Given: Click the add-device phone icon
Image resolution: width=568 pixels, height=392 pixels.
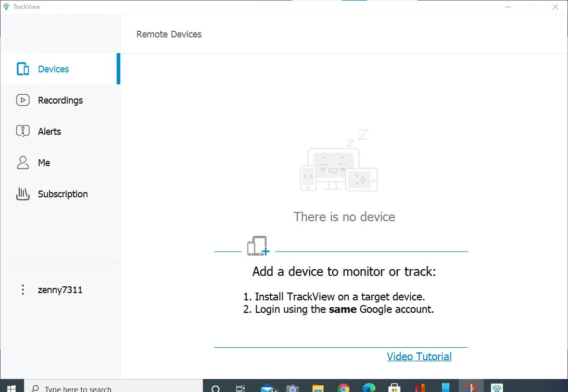Looking at the screenshot, I should coord(258,245).
